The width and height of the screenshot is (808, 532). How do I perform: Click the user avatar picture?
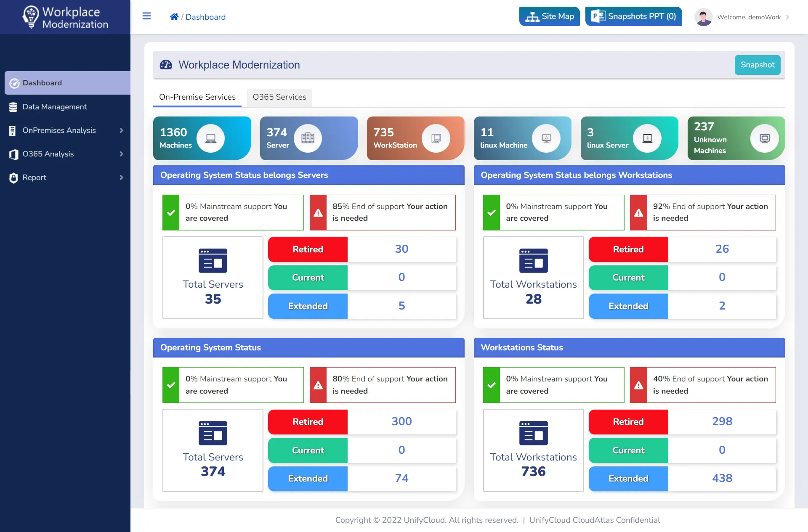tap(703, 17)
